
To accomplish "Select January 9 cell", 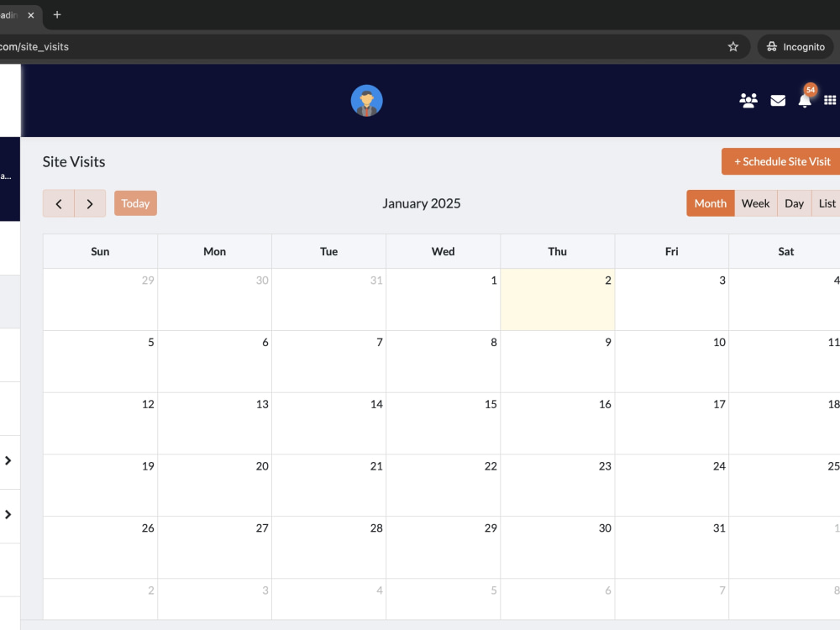I will [557, 361].
